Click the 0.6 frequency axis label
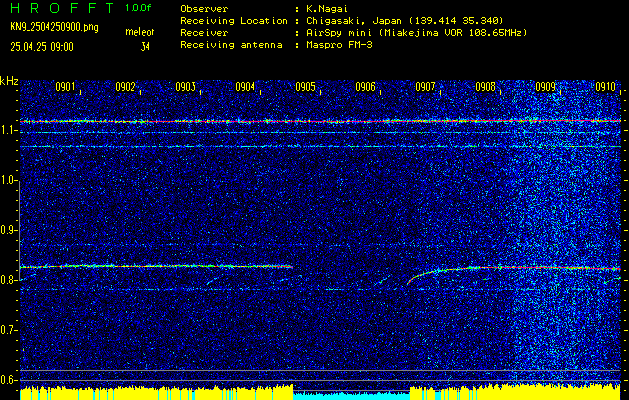 pyautogui.click(x=8, y=380)
